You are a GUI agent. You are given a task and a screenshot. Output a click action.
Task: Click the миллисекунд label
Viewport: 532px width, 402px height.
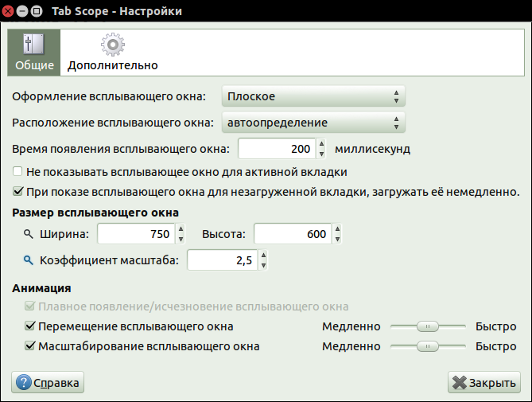point(372,149)
